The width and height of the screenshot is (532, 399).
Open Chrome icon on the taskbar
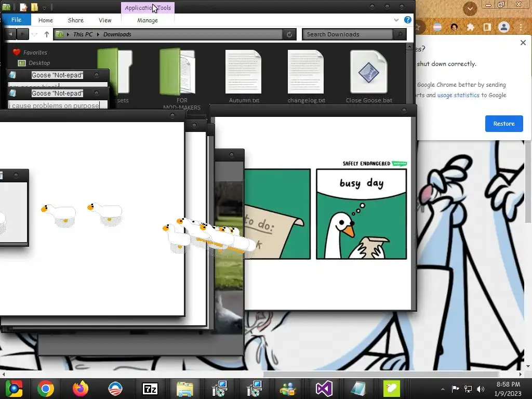46,389
